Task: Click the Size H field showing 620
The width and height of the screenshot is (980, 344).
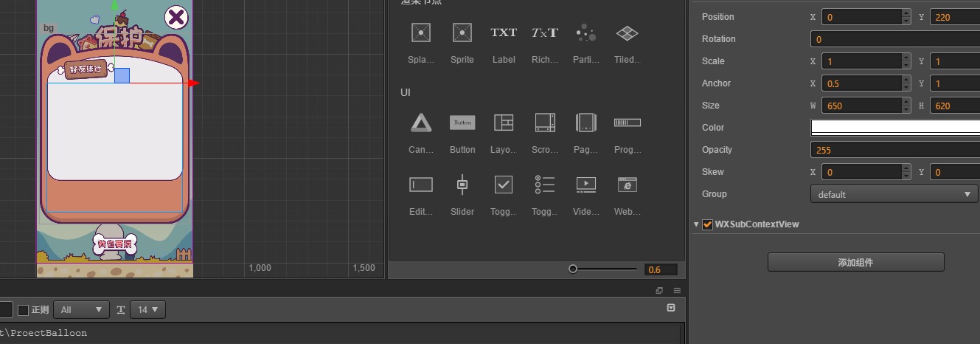Action: (x=955, y=106)
